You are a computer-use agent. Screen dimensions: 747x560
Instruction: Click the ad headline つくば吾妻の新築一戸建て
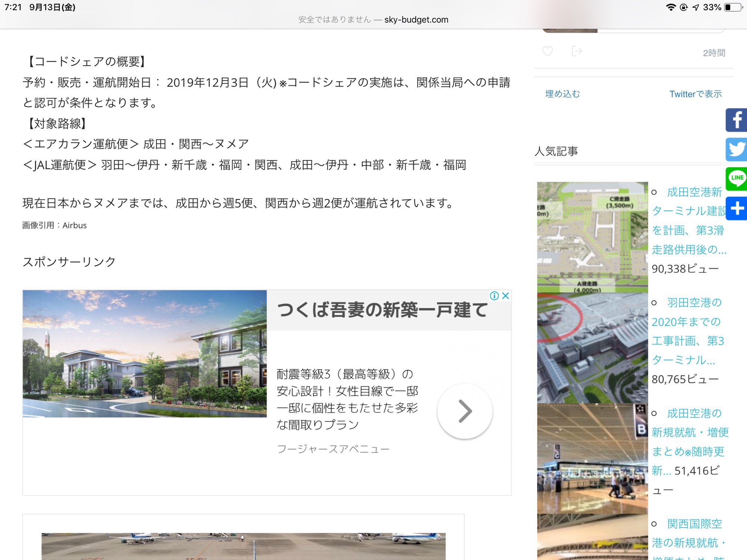(382, 310)
